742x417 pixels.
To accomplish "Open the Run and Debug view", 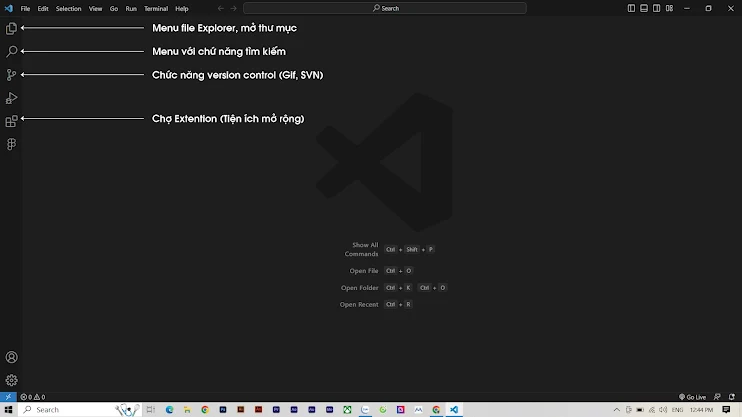I will click(11, 98).
